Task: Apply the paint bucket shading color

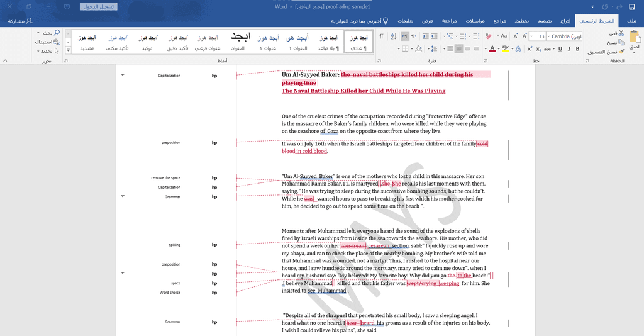Action: [x=418, y=49]
